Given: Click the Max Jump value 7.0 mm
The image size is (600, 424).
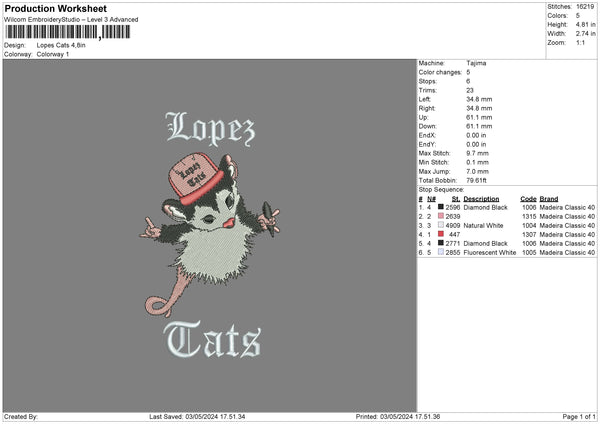Looking at the screenshot, I should (x=477, y=171).
